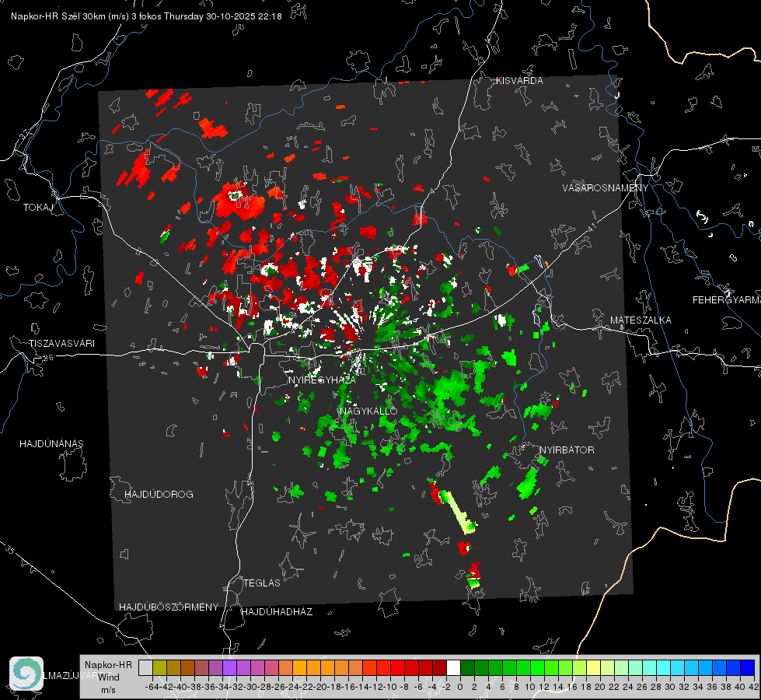Viewport: 761px width, 700px height.
Task: Select the HAJDÚBÖSZÖRMÉNY town label
Action: coord(169,607)
